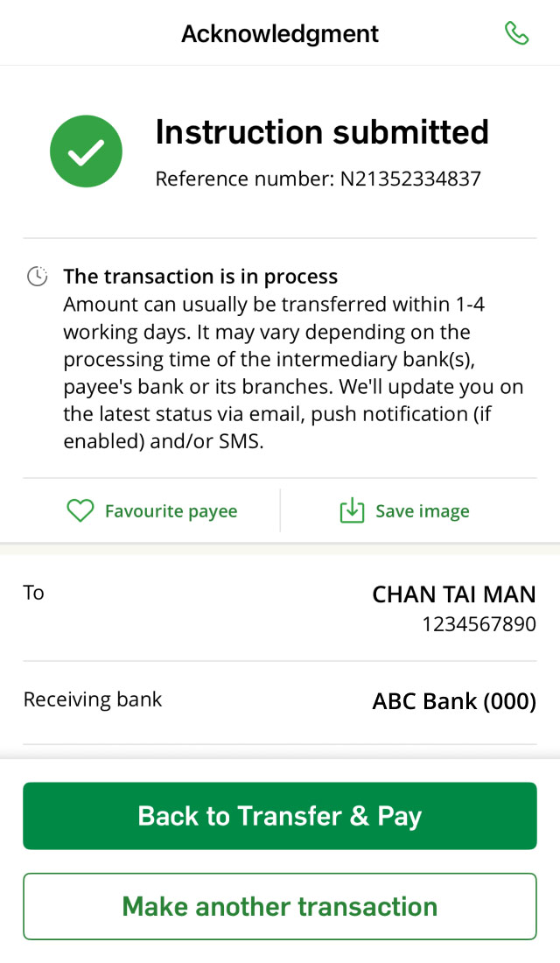Screen dimensions: 560x963
Task: Click the Receiving bank label
Action: (93, 699)
